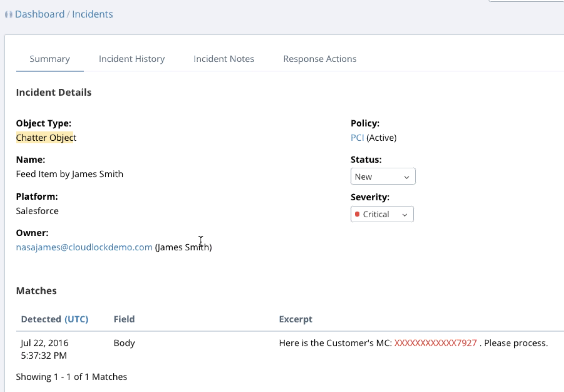This screenshot has width=564, height=392.
Task: View the Response Actions tab
Action: [x=319, y=59]
